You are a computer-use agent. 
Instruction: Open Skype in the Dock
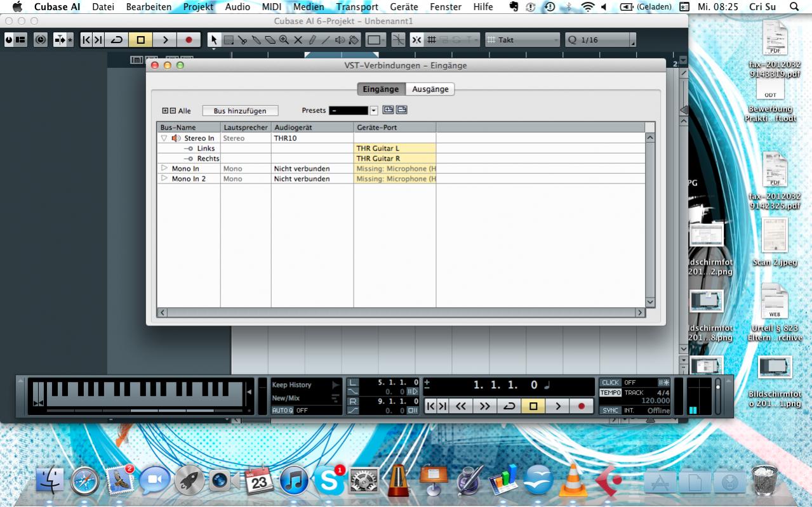point(329,480)
